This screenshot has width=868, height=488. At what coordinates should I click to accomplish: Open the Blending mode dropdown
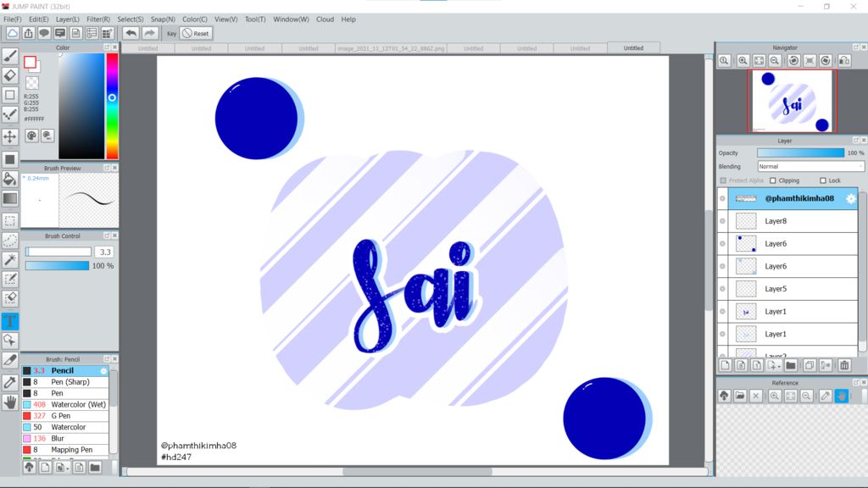[810, 167]
